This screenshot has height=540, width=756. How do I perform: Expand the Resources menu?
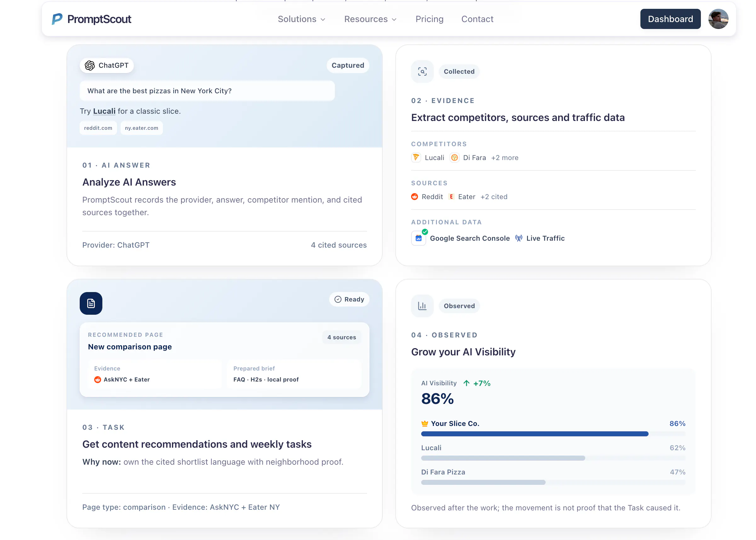[370, 19]
